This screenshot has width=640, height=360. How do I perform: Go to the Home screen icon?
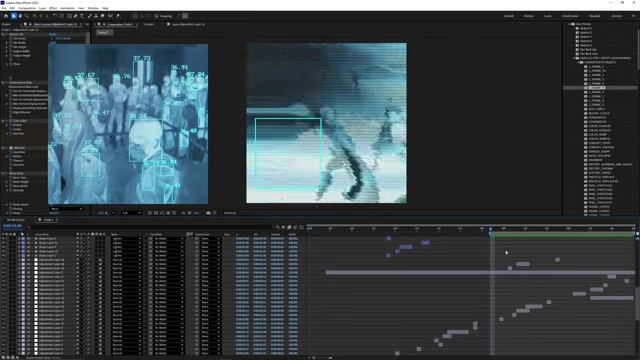(x=6, y=16)
